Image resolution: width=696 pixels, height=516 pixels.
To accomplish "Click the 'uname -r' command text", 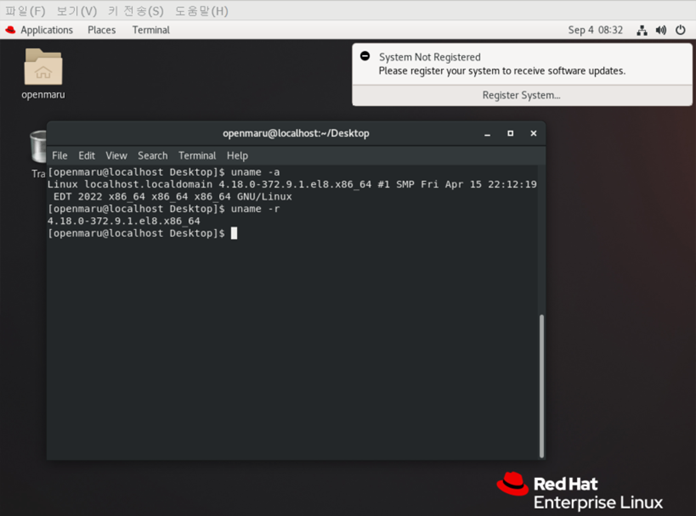I will tap(255, 209).
